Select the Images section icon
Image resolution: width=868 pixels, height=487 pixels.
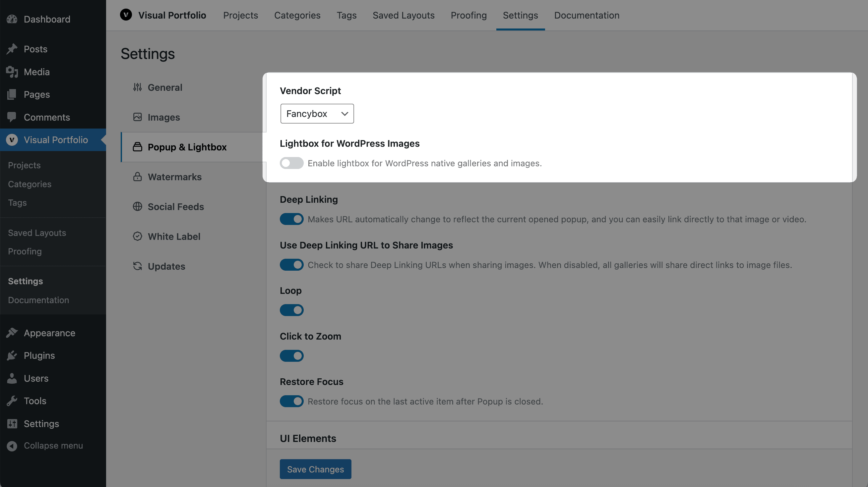click(x=137, y=117)
